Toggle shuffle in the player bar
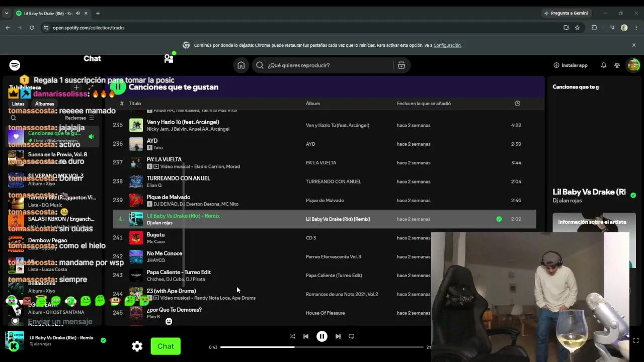Screen dimensions: 644x362 (x=292, y=336)
